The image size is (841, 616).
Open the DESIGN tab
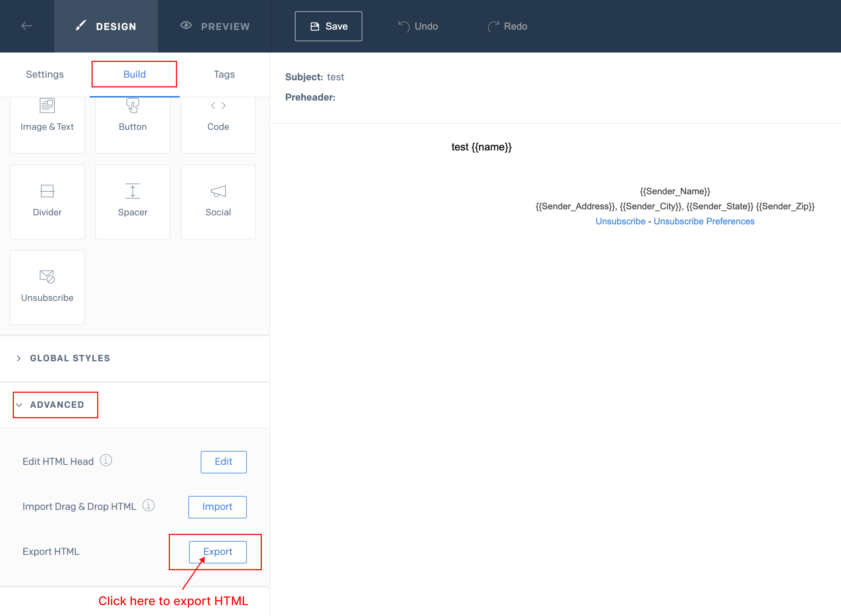[106, 26]
